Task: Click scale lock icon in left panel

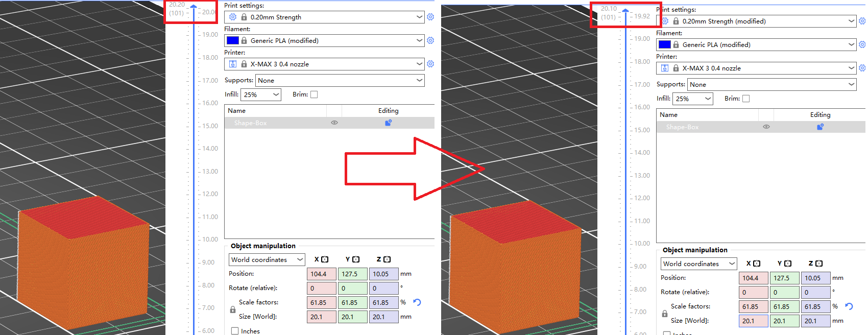Action: tap(233, 309)
